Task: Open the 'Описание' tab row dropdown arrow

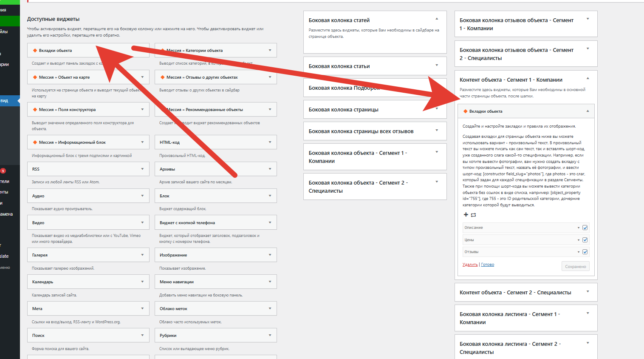Action: [578, 228]
